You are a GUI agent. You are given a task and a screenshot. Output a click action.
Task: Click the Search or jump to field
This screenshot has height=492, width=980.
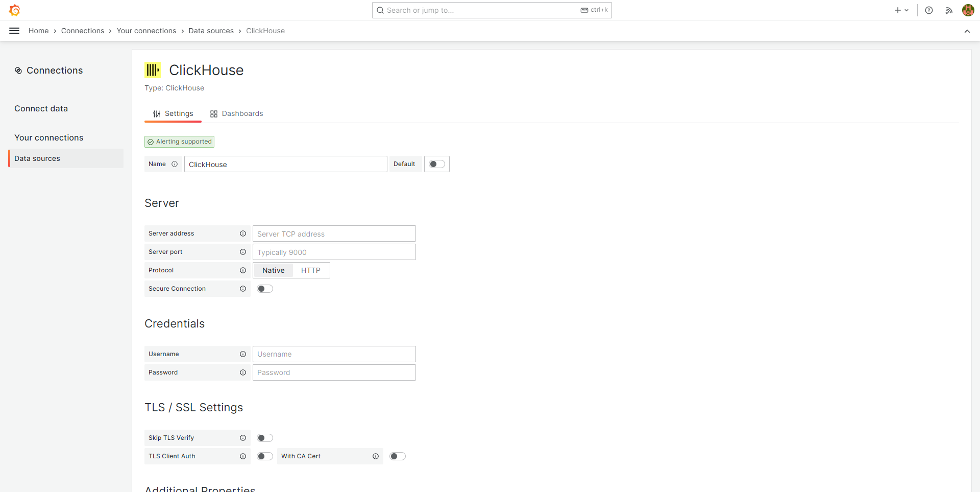[492, 10]
